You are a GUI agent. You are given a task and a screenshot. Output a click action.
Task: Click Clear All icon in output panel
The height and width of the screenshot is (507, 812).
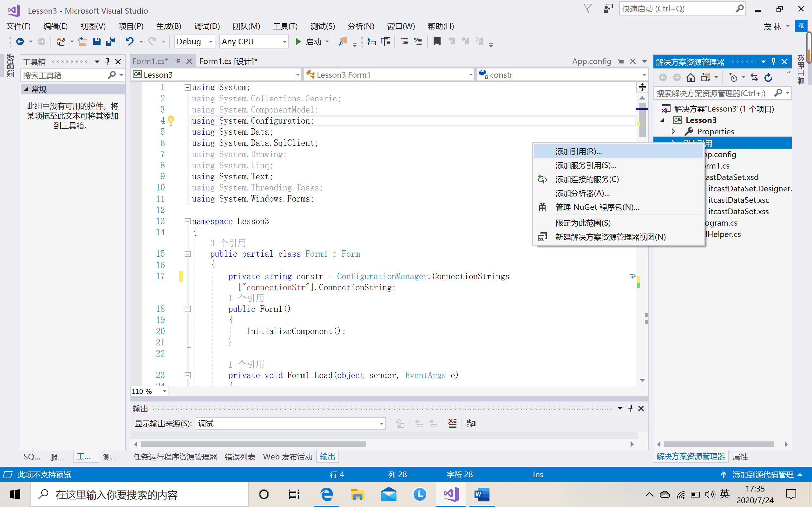[452, 424]
